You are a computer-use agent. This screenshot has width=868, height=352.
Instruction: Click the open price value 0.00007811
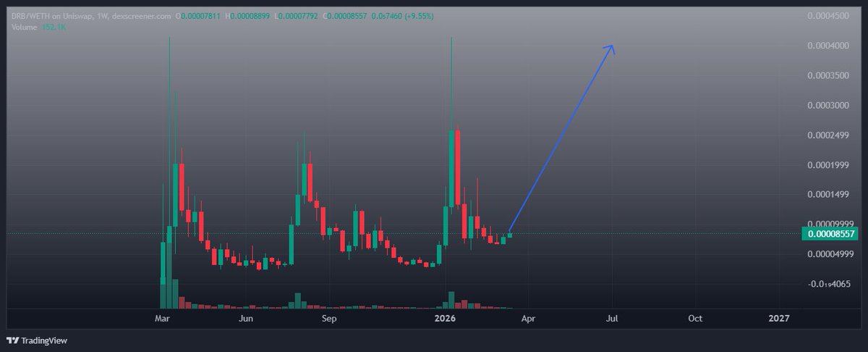click(x=200, y=15)
